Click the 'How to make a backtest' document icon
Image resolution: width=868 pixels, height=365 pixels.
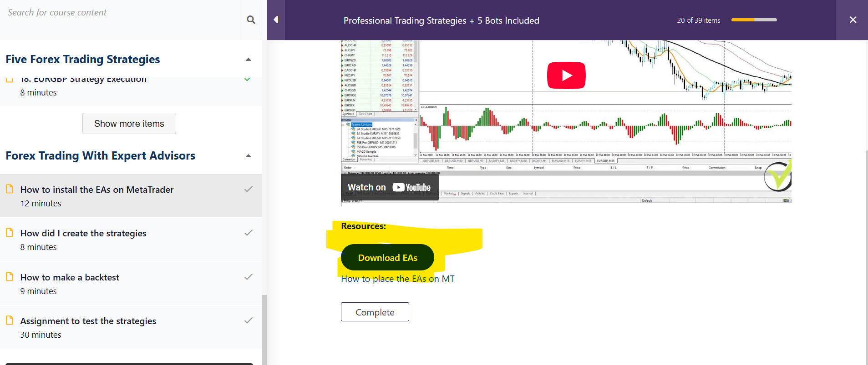point(10,277)
